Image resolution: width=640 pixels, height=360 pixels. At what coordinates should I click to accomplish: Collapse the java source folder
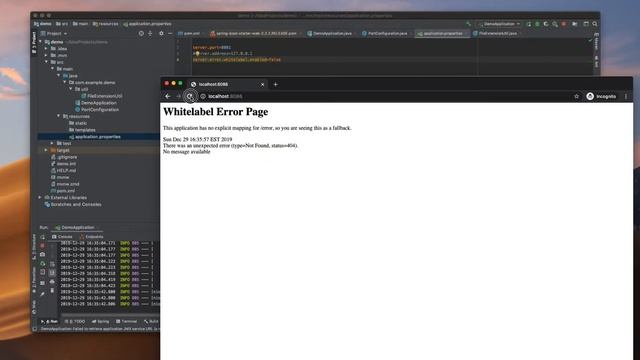58,76
